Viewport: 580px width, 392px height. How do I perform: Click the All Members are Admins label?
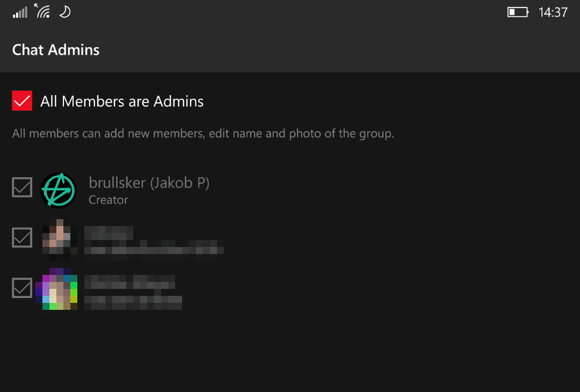click(x=122, y=101)
